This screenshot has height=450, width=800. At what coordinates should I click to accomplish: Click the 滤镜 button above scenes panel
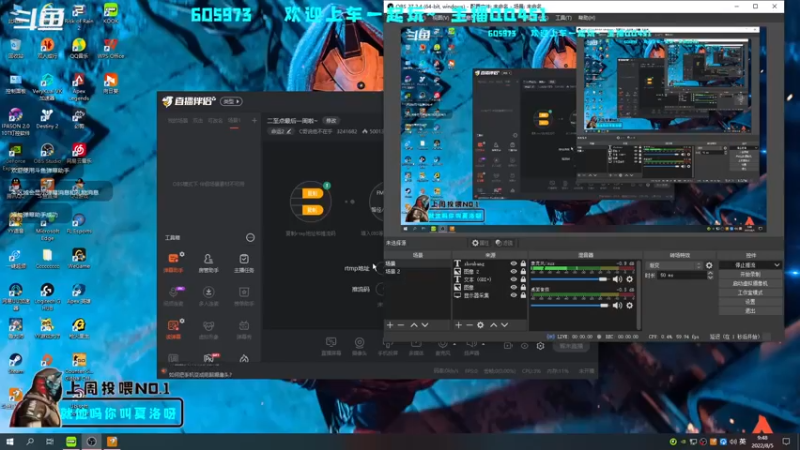pos(504,243)
